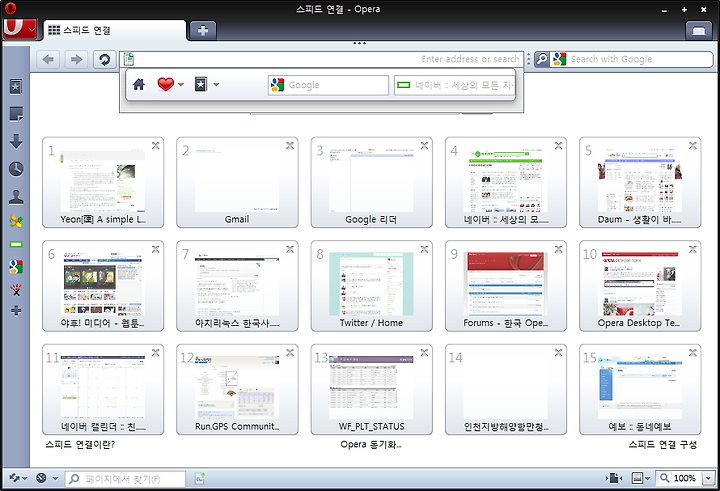Click the show images icon in the status bar
Viewport: 720px width, 491px height.
[637, 478]
